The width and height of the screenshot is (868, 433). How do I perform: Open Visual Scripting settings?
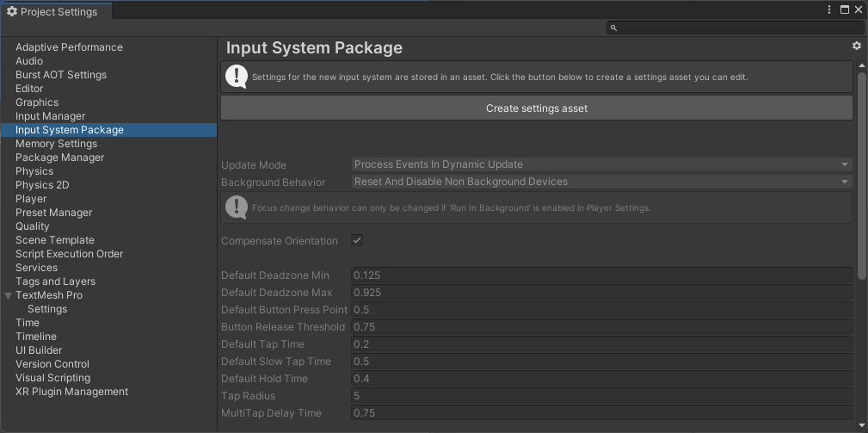coord(52,378)
